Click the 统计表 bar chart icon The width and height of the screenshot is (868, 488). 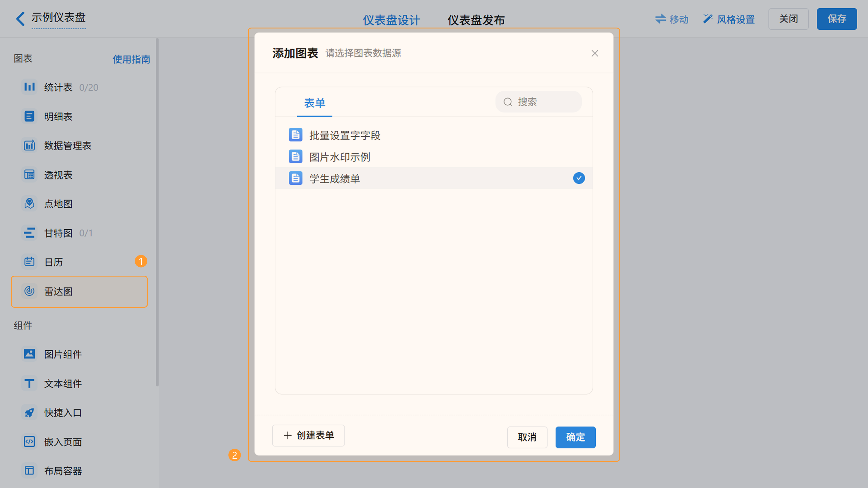29,87
